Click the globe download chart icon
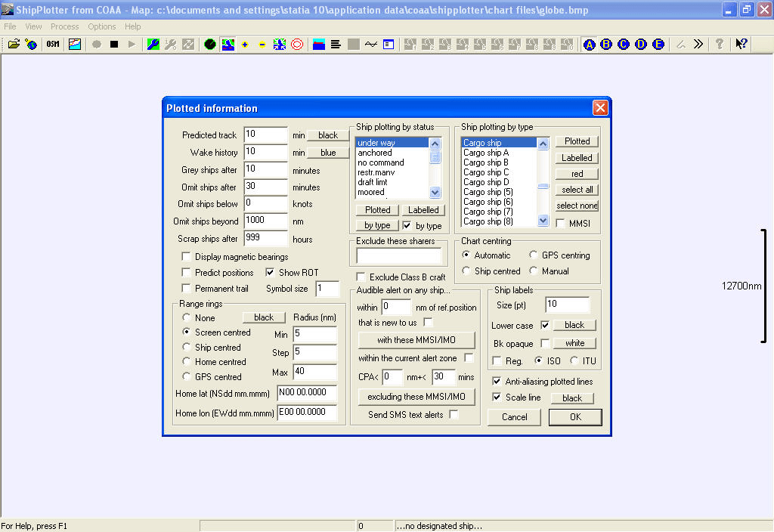Viewport: 774px width, 532px height. 31,45
